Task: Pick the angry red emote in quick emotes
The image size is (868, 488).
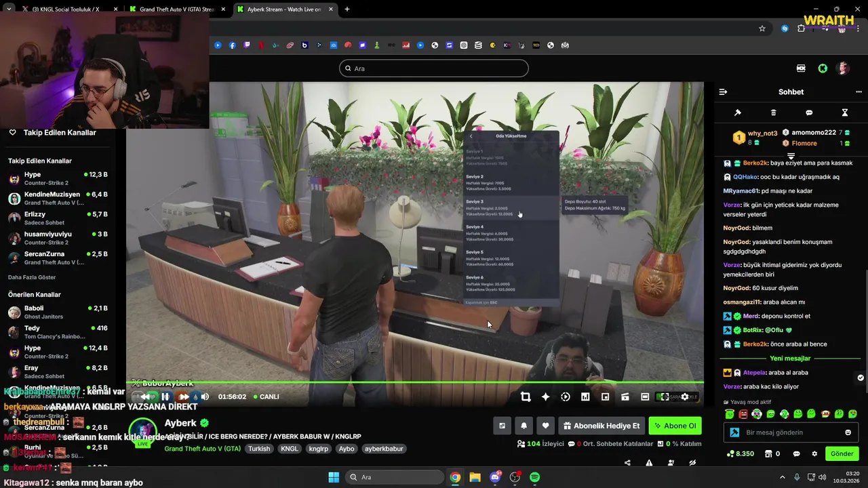Action: (743, 414)
